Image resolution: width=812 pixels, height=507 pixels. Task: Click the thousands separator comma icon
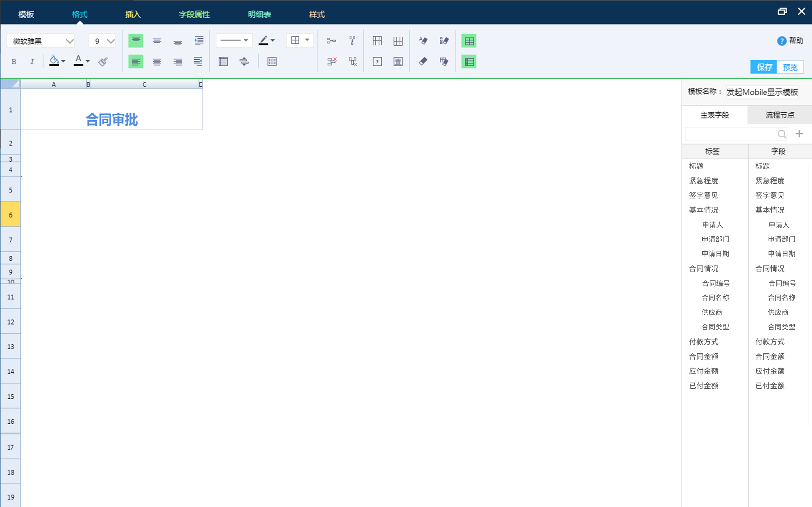pos(377,61)
